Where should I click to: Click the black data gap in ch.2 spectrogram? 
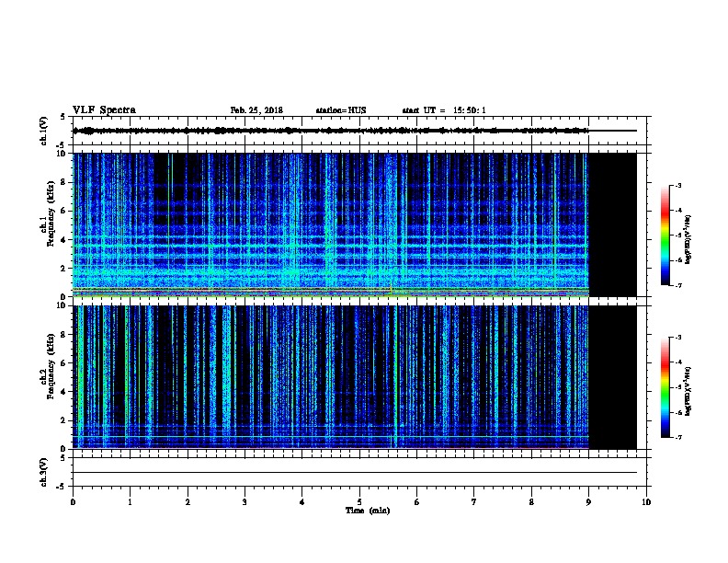click(613, 377)
